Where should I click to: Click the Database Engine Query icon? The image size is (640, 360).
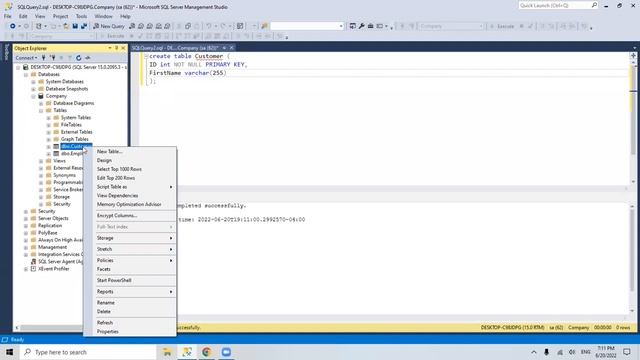click(132, 26)
